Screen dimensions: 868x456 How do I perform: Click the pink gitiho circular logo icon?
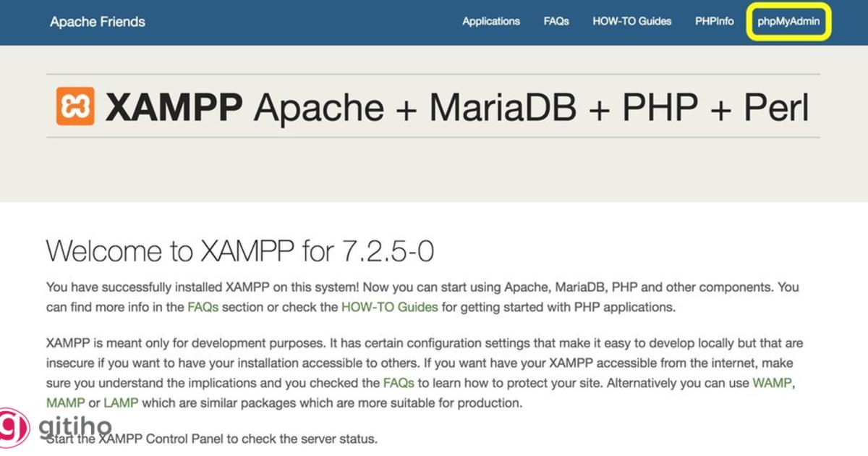point(13,426)
